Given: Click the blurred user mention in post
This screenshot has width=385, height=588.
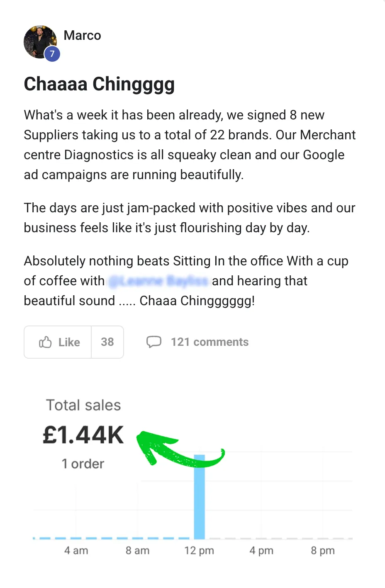Looking at the screenshot, I should tap(158, 281).
